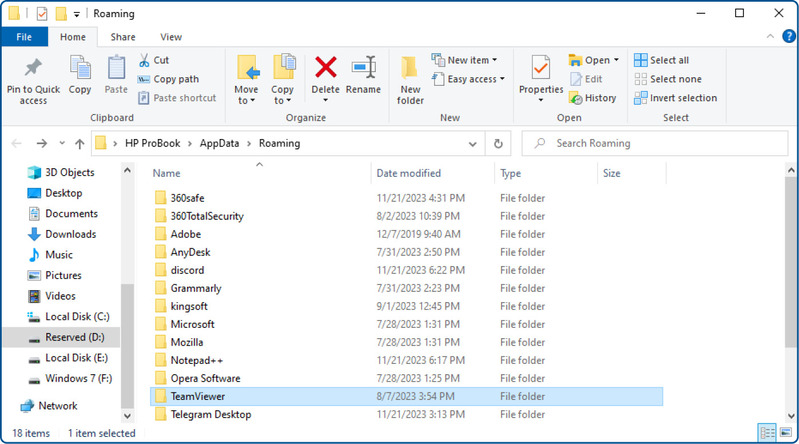Select Local Disk (C:) drive
Image resolution: width=799 pixels, height=444 pixels.
pyautogui.click(x=68, y=317)
